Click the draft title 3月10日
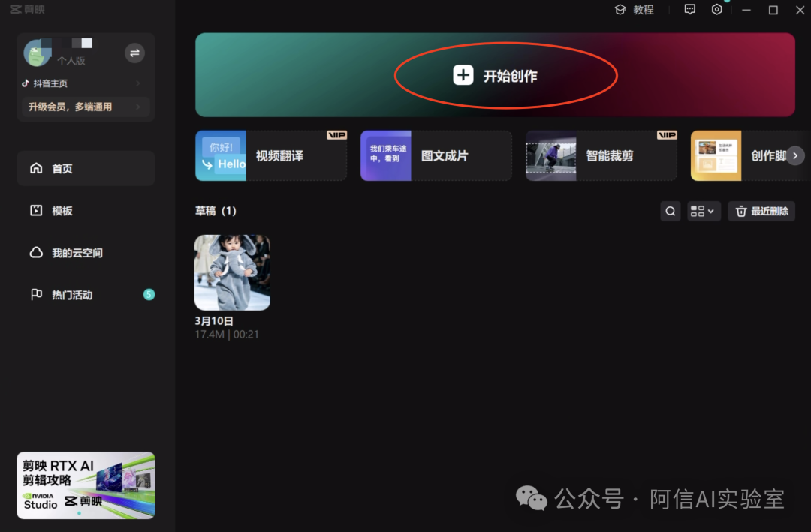This screenshot has width=811, height=532. point(213,321)
